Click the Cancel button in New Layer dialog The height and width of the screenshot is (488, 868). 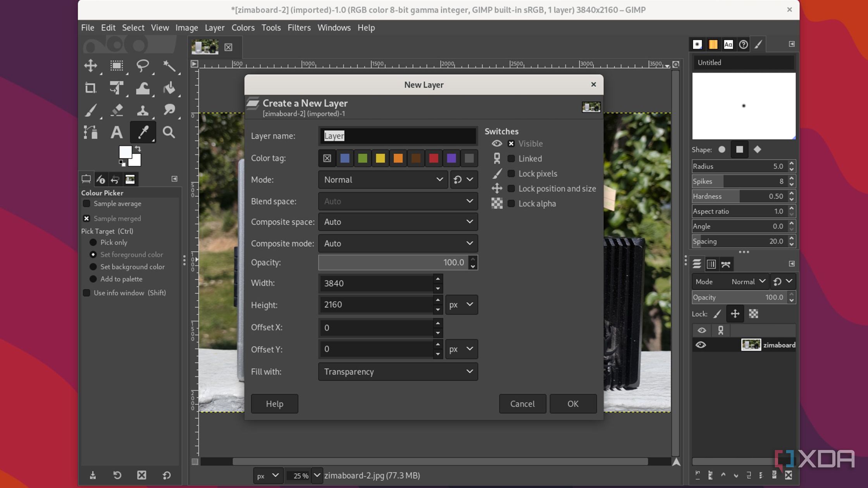pos(522,404)
